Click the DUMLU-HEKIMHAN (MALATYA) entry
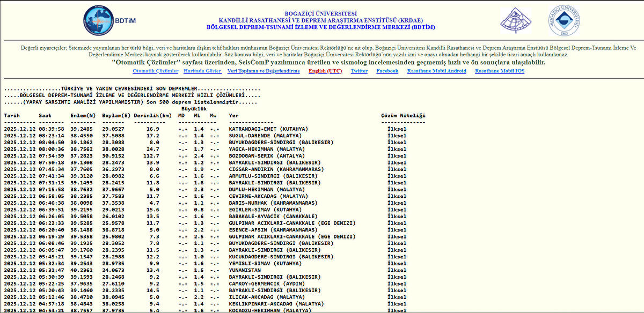Screen dimensions: 644x313 [267, 190]
